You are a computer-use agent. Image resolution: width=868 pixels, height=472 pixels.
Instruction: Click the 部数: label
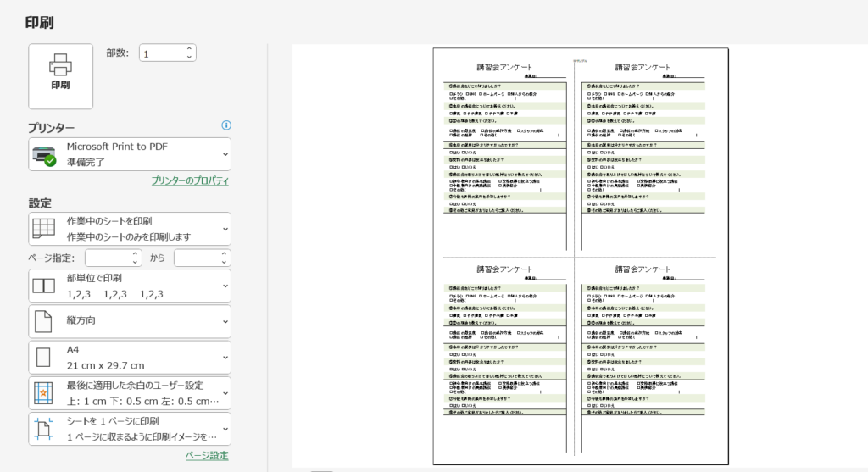pyautogui.click(x=117, y=53)
